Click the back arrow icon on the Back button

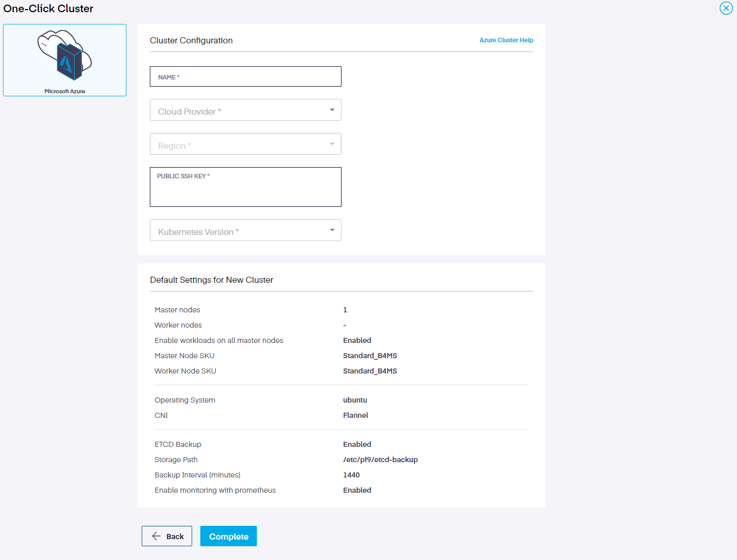[x=155, y=536]
